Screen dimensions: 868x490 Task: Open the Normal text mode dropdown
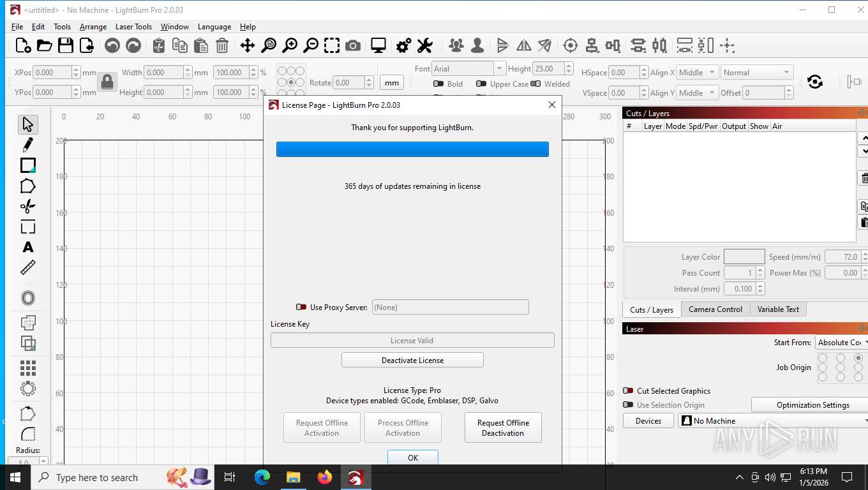[757, 72]
